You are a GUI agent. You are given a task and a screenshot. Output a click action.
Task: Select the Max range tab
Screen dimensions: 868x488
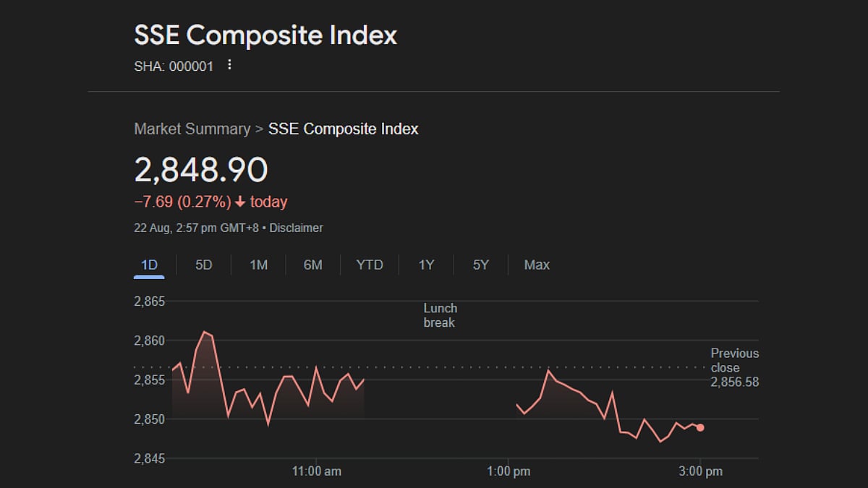537,265
